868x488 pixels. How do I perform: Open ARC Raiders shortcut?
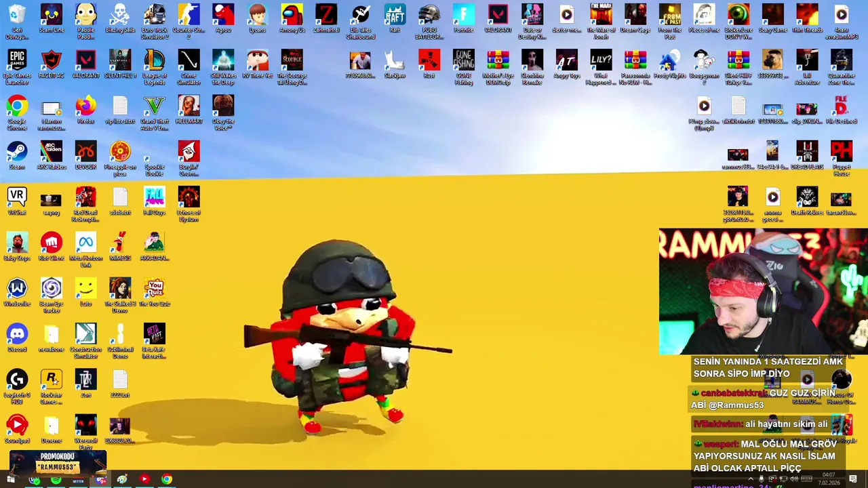click(52, 155)
